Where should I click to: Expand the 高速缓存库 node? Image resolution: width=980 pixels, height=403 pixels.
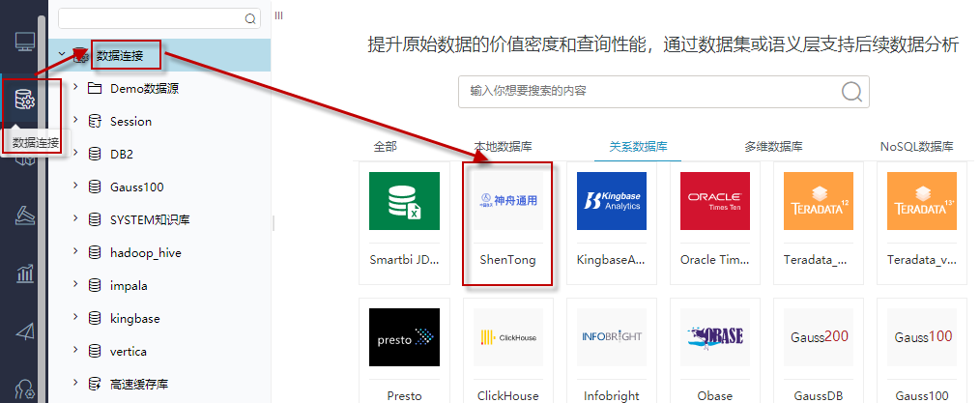[75, 382]
